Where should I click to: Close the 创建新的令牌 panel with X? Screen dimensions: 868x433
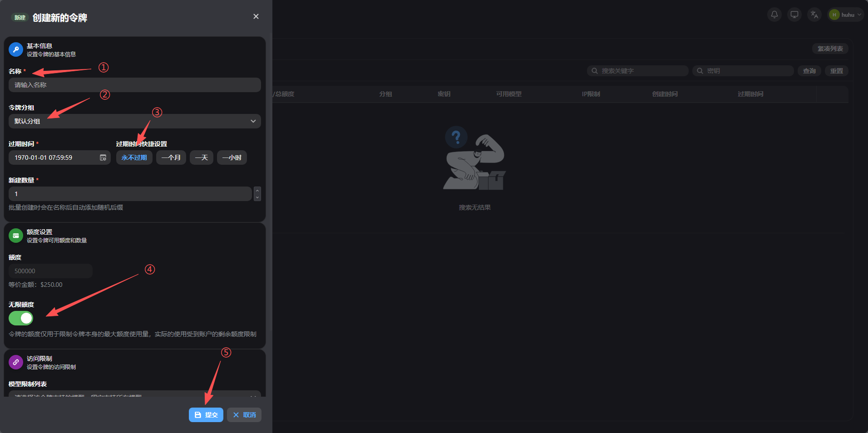point(256,16)
